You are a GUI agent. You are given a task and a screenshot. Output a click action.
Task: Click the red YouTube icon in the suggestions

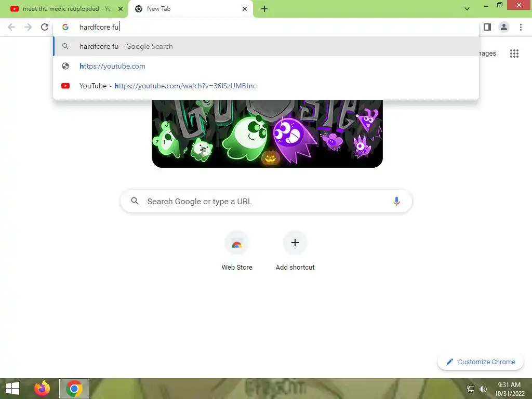(x=65, y=86)
